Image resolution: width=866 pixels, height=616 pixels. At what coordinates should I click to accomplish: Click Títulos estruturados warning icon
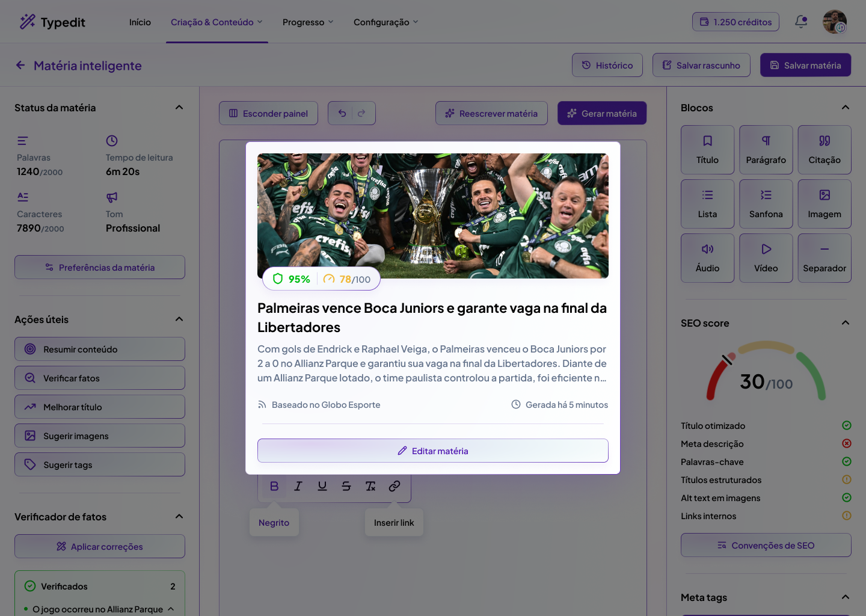(x=847, y=479)
